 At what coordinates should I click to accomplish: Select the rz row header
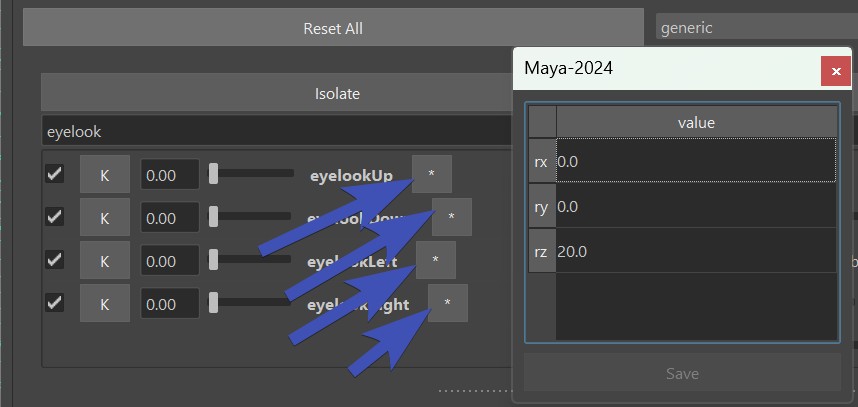coord(541,252)
